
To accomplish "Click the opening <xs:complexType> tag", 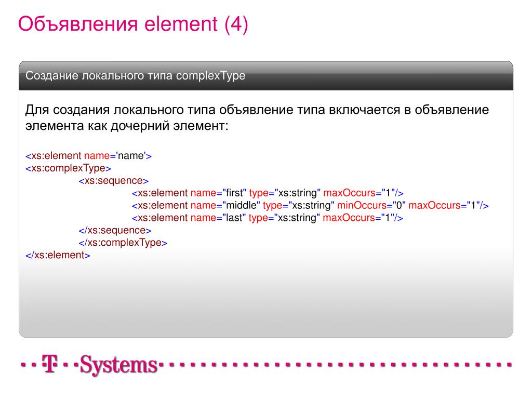I will pyautogui.click(x=68, y=168).
